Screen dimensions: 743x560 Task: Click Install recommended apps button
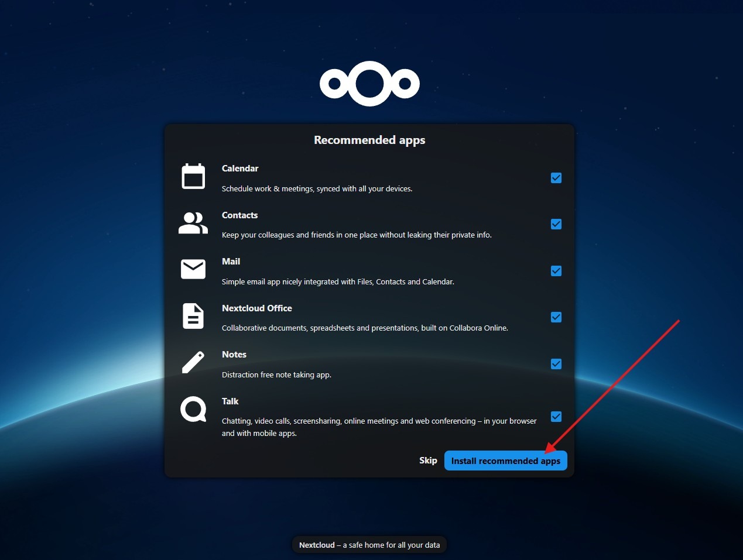[x=506, y=461]
